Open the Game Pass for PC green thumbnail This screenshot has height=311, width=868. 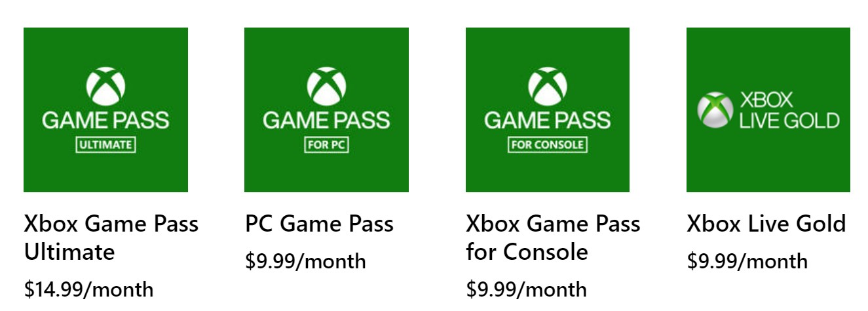326,110
